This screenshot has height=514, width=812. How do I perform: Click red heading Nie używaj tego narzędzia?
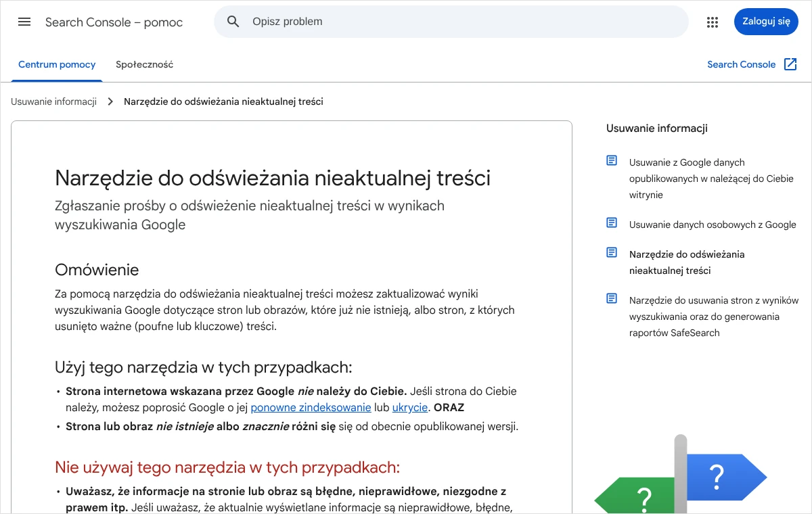click(227, 467)
